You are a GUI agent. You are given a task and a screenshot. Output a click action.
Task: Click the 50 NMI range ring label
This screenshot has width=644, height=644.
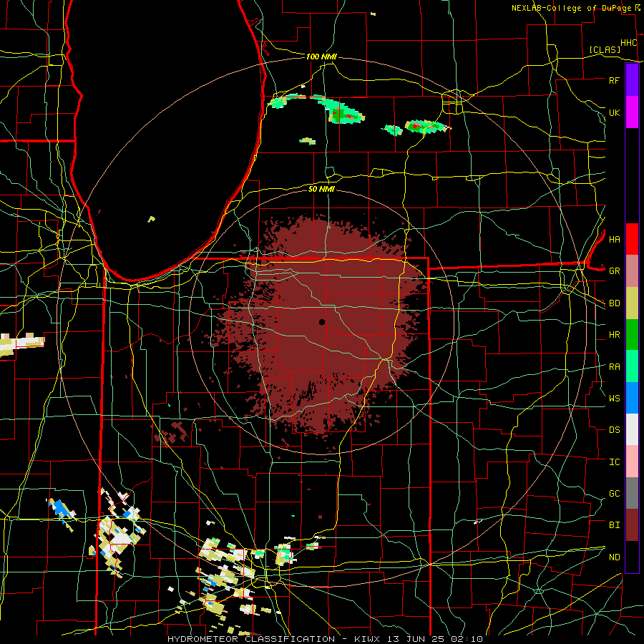pyautogui.click(x=321, y=189)
